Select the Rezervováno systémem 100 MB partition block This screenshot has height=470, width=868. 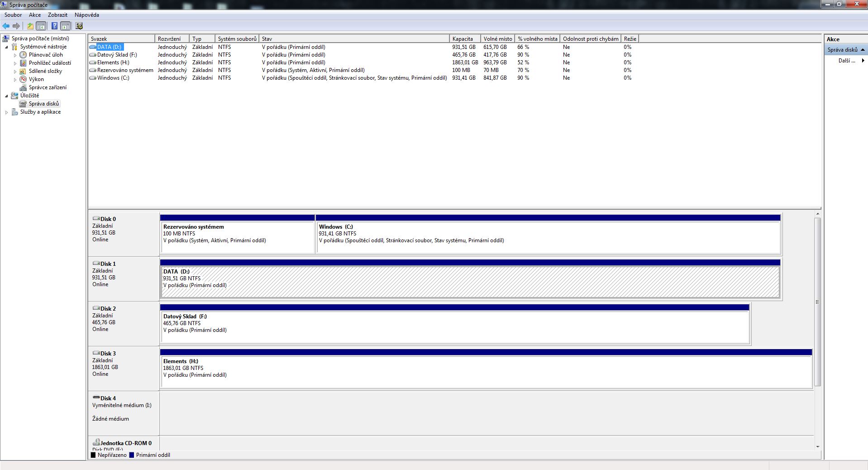[238, 234]
